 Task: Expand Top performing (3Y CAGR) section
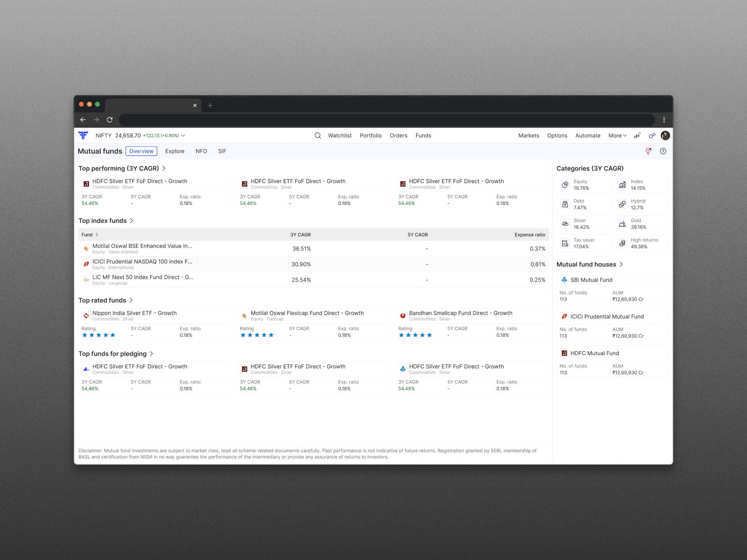164,168
